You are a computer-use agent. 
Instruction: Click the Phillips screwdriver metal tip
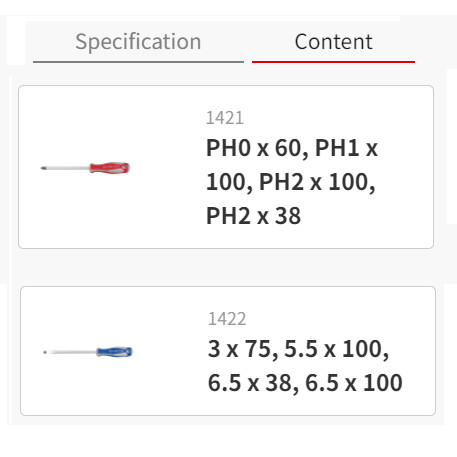(x=43, y=168)
